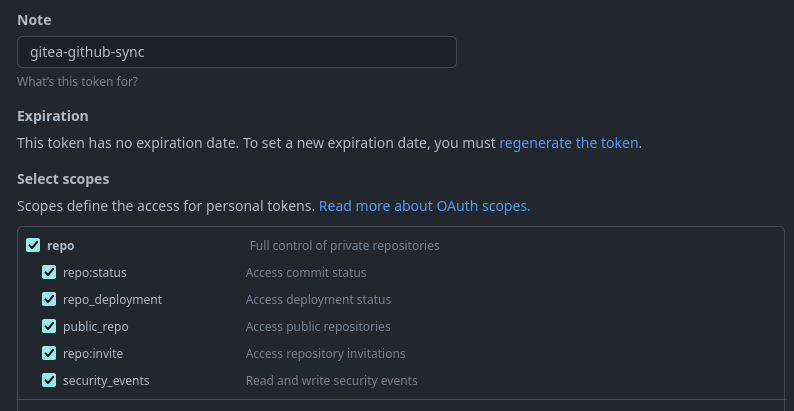
Task: Click the "What's this token for?" hint
Action: tap(77, 81)
